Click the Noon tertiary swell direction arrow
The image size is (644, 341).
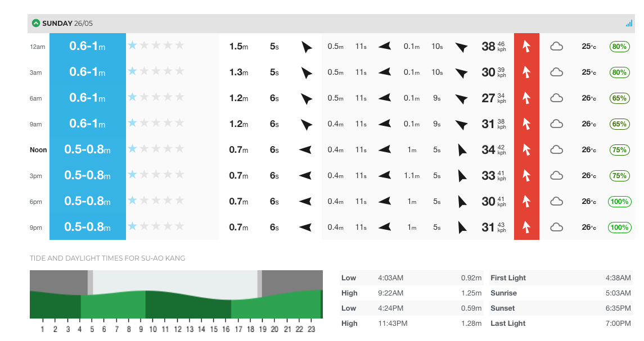(x=462, y=150)
